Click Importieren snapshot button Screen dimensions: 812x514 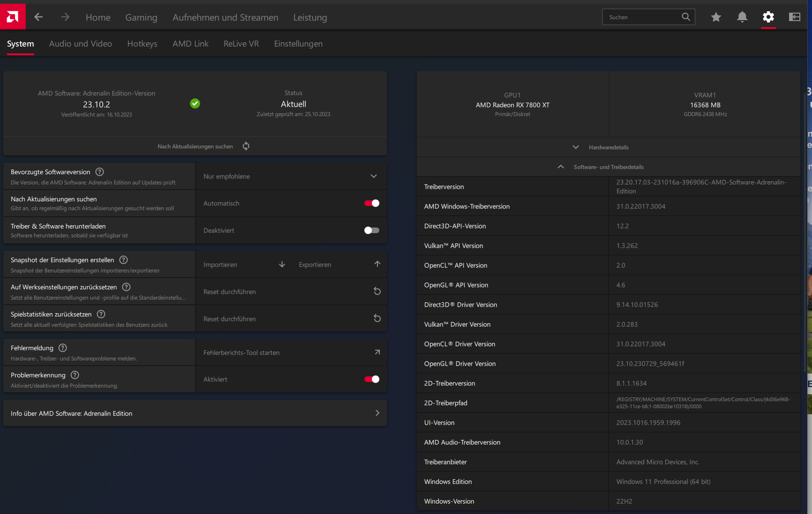tap(244, 264)
